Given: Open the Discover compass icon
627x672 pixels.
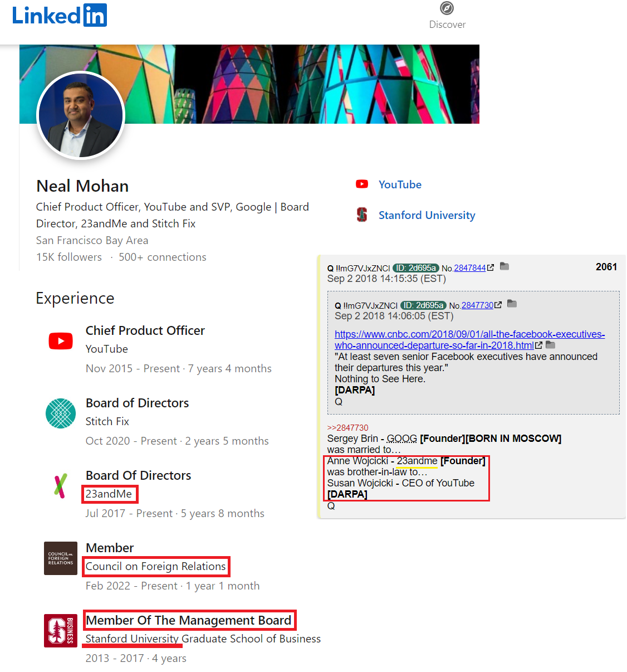Looking at the screenshot, I should click(x=447, y=8).
